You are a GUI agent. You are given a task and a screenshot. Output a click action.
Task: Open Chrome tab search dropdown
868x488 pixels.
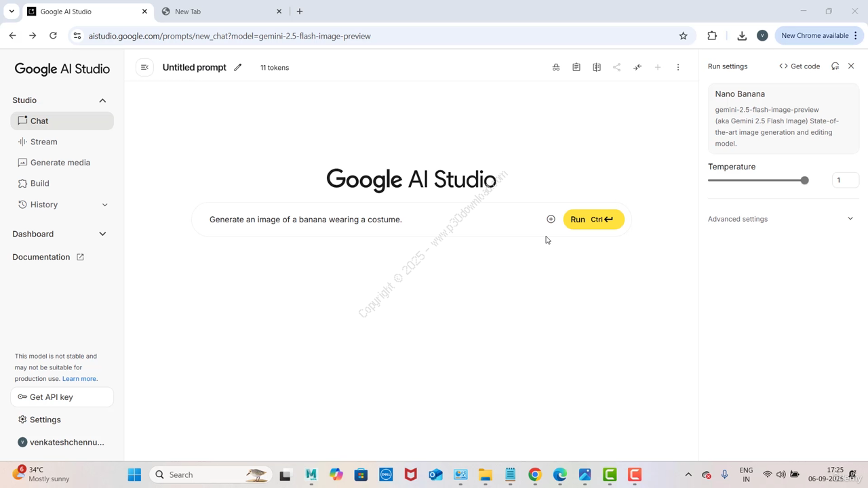click(12, 12)
